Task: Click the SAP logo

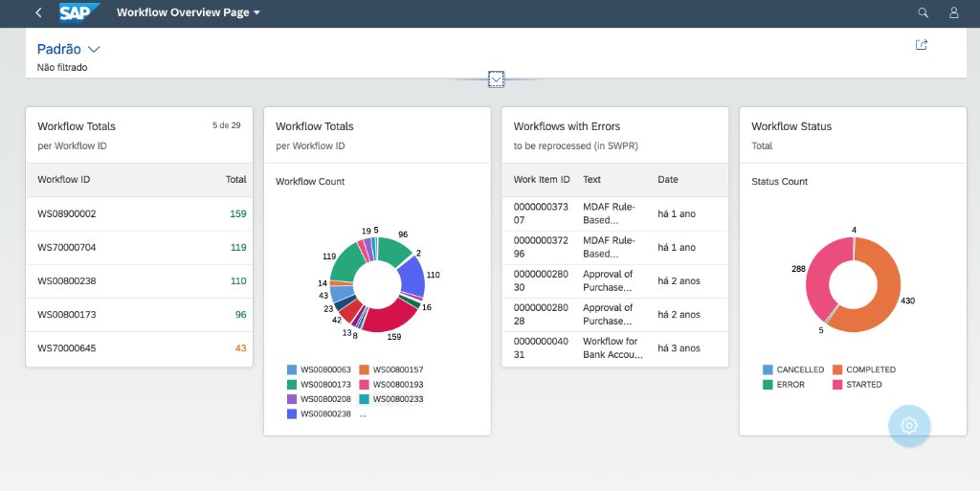Action: tap(79, 12)
